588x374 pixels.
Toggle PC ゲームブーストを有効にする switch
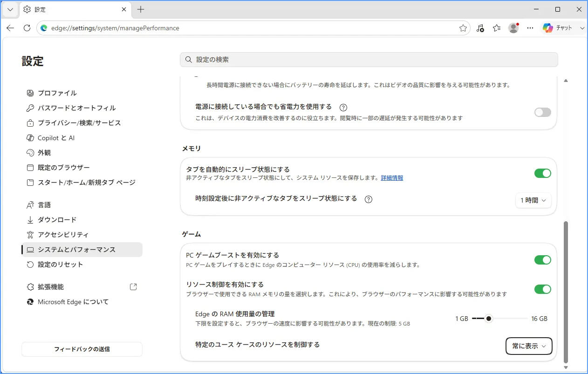pos(543,260)
